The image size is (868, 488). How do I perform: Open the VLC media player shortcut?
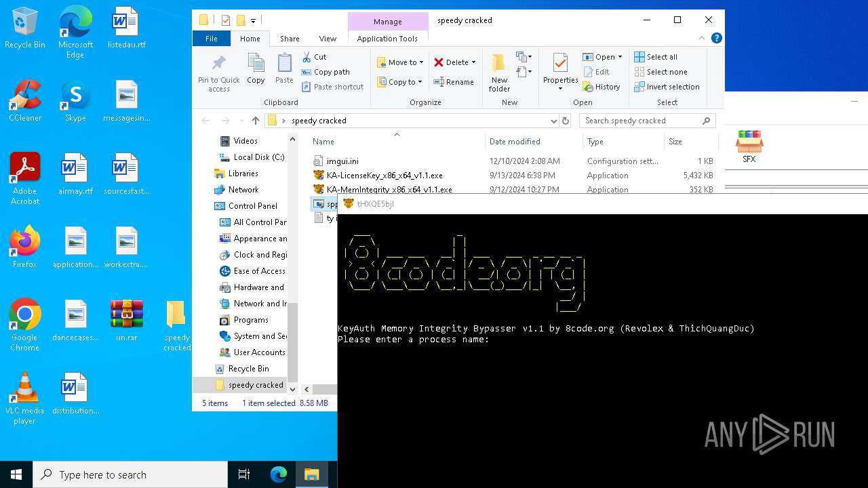coord(25,398)
